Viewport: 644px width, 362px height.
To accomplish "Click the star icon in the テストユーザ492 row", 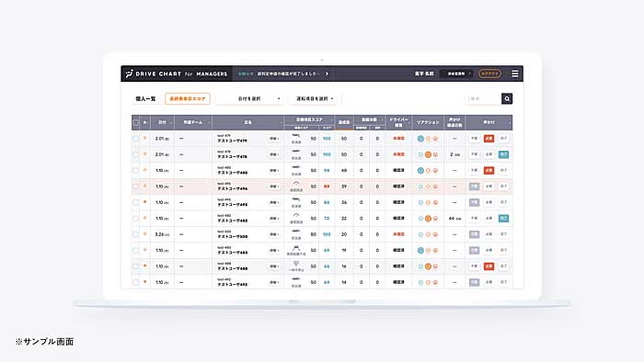I will coord(145,282).
